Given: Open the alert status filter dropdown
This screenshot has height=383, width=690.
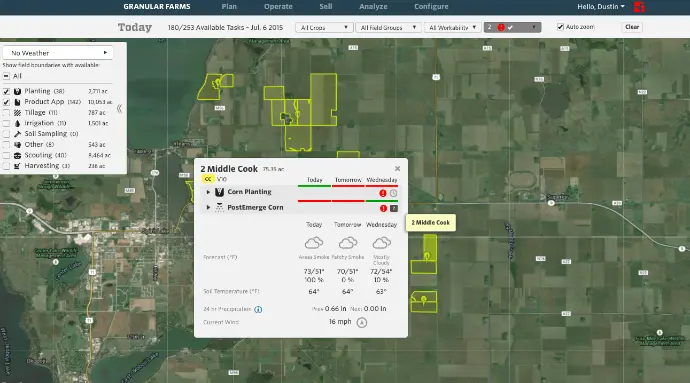Looking at the screenshot, I should tap(512, 27).
